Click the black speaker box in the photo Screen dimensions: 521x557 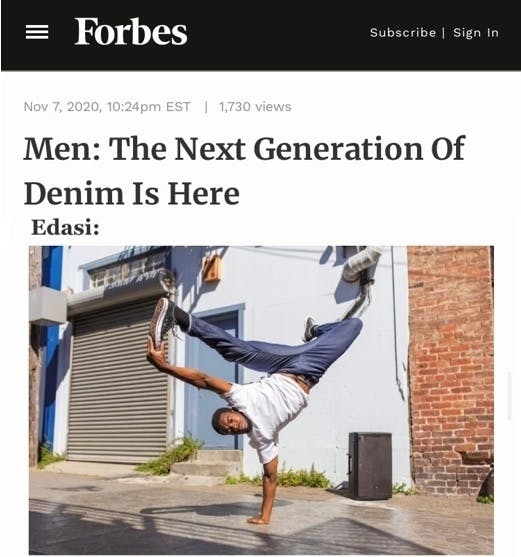pos(370,466)
